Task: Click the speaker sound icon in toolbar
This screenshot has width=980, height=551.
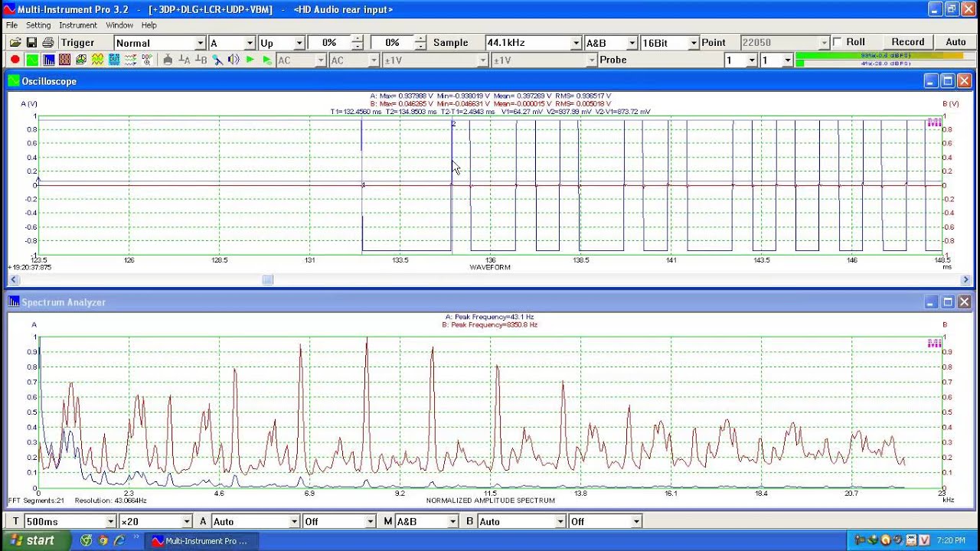Action: point(234,60)
